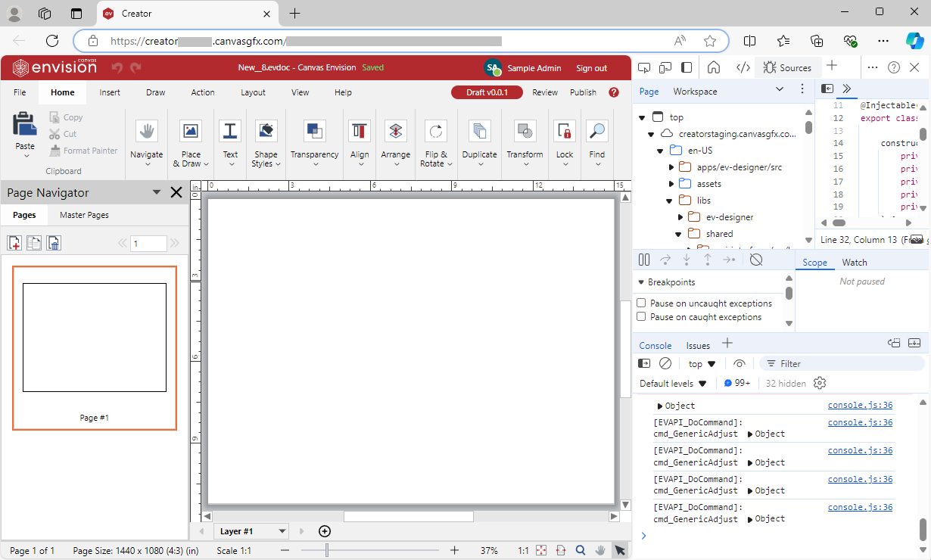
Task: Enable Pause on caught exceptions
Action: [641, 317]
